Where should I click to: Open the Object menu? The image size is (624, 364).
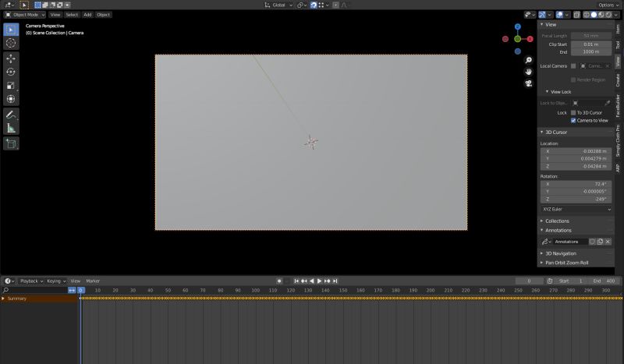tap(103, 15)
